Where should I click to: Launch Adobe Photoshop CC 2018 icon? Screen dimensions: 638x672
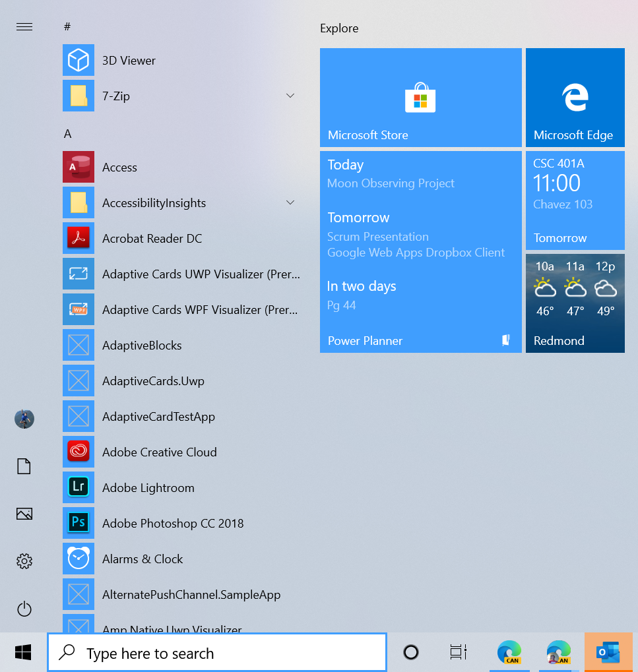coord(79,522)
